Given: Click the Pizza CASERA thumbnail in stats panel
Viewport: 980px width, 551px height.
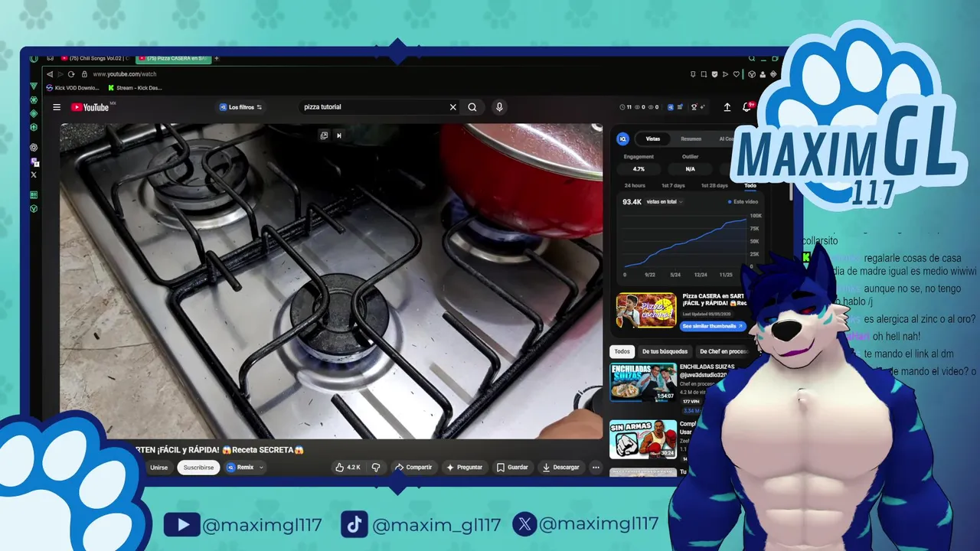Looking at the screenshot, I should [x=647, y=310].
